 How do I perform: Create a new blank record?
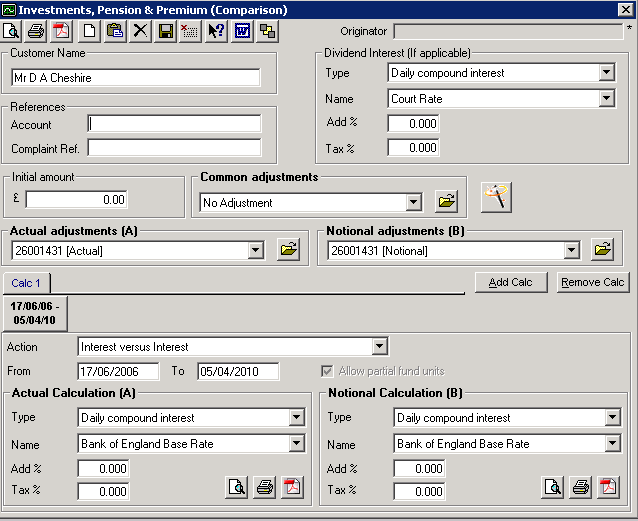(x=89, y=31)
